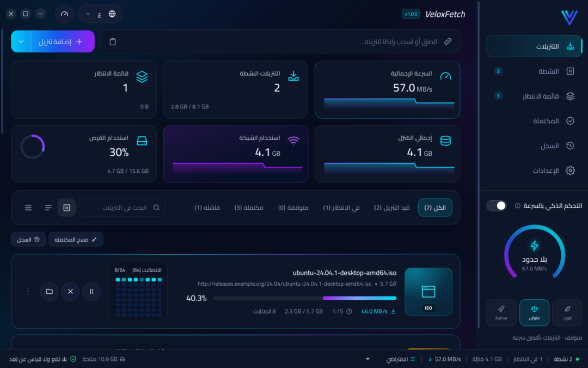Select the rocket speed mode
Screen dimensions: 588x368
[501, 312]
